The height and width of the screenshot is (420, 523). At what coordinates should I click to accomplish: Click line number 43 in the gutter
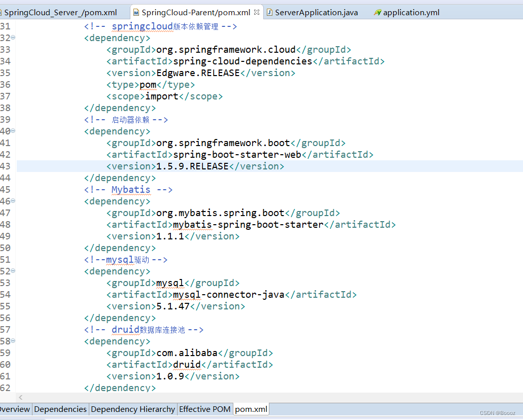(6, 166)
